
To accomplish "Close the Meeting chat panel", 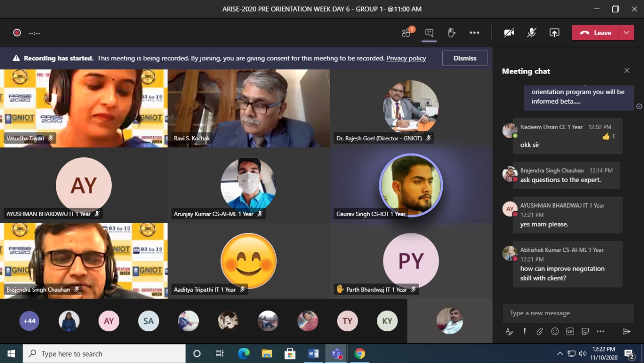I will [627, 71].
